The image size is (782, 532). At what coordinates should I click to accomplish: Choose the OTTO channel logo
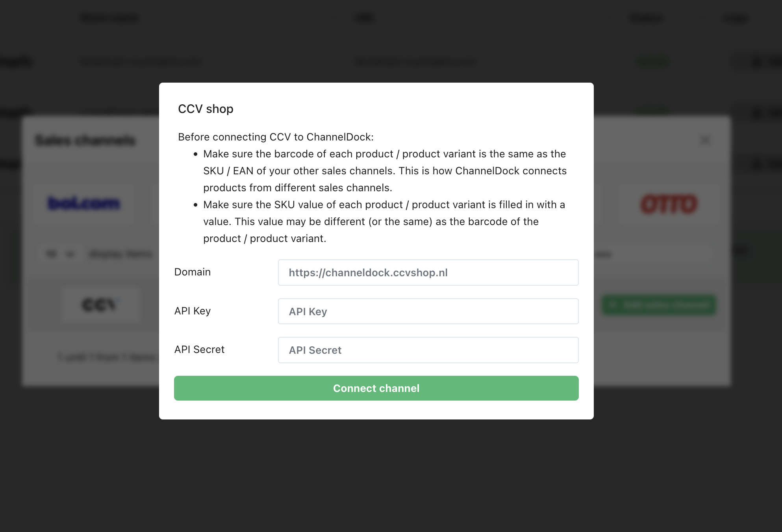point(669,204)
